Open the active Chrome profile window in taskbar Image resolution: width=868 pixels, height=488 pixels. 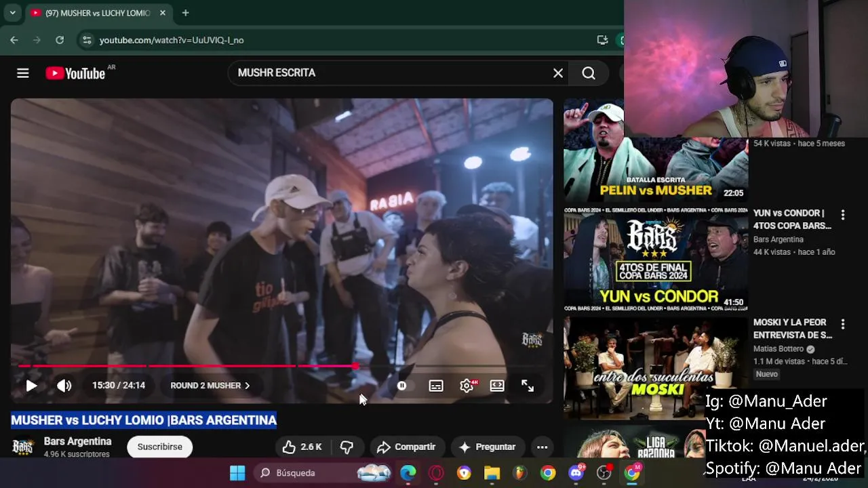click(632, 473)
